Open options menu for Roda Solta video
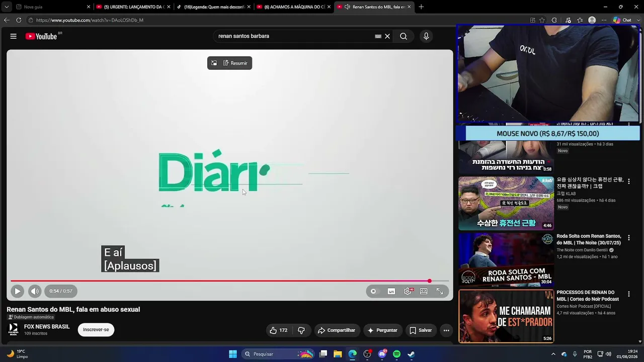Screen dimensions: 644x362 (628, 237)
